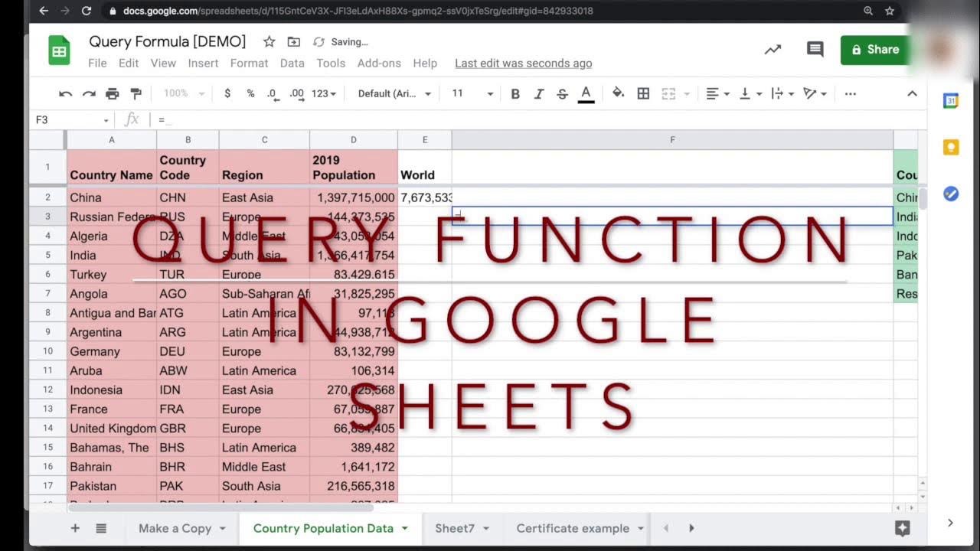The width and height of the screenshot is (980, 551).
Task: Reload the browser page
Action: (x=86, y=11)
